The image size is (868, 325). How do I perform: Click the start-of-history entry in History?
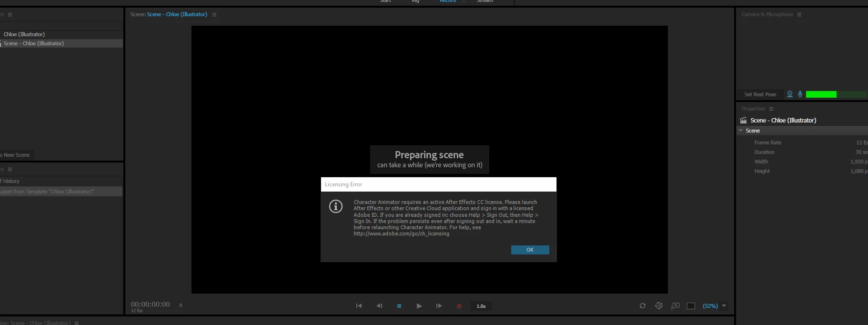pyautogui.click(x=61, y=181)
